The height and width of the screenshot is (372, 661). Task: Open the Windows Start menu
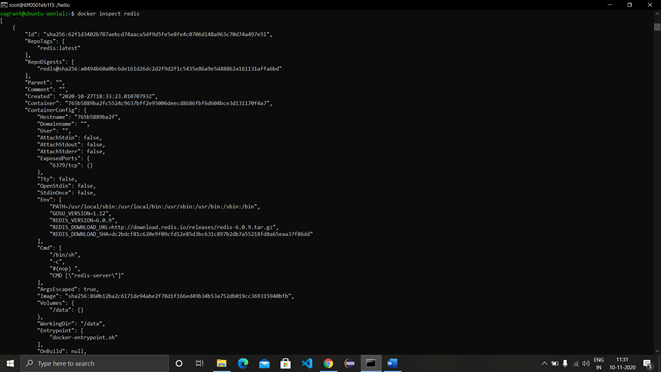[x=10, y=363]
